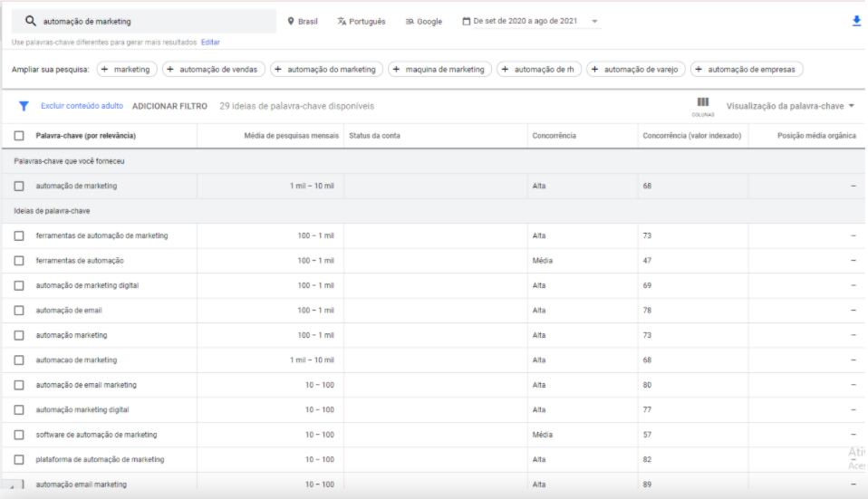The height and width of the screenshot is (499, 868).
Task: Click keyword 'automação email marketing'
Action: [82, 485]
